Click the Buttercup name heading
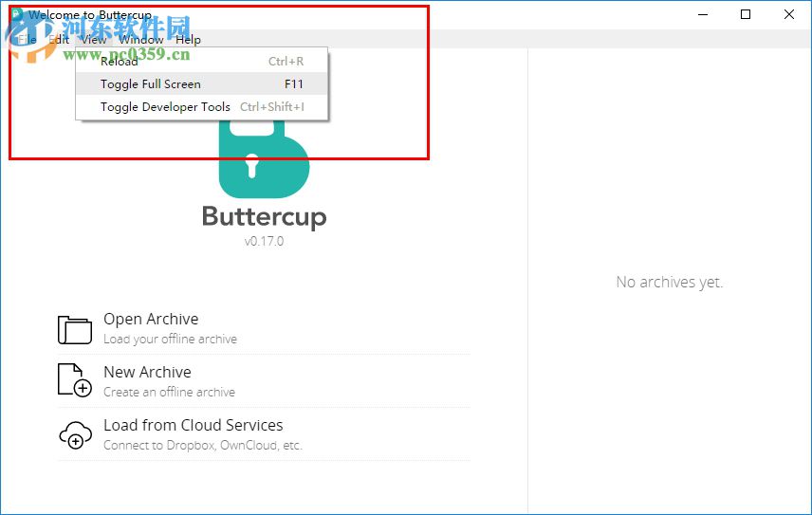This screenshot has width=812, height=515. (264, 217)
